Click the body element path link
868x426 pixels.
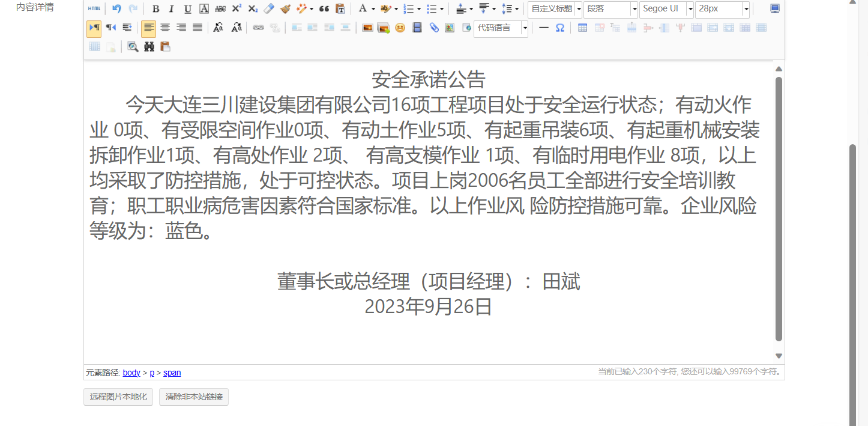point(131,373)
